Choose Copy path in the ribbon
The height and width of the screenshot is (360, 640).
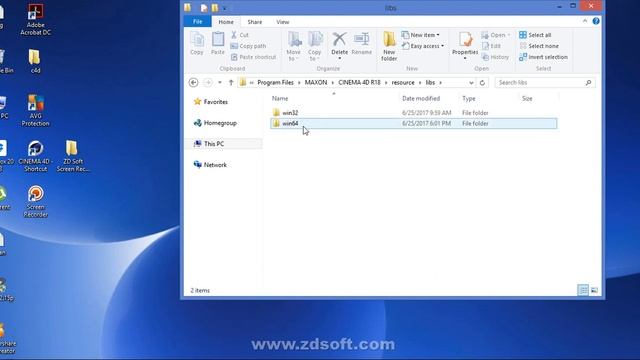248,46
